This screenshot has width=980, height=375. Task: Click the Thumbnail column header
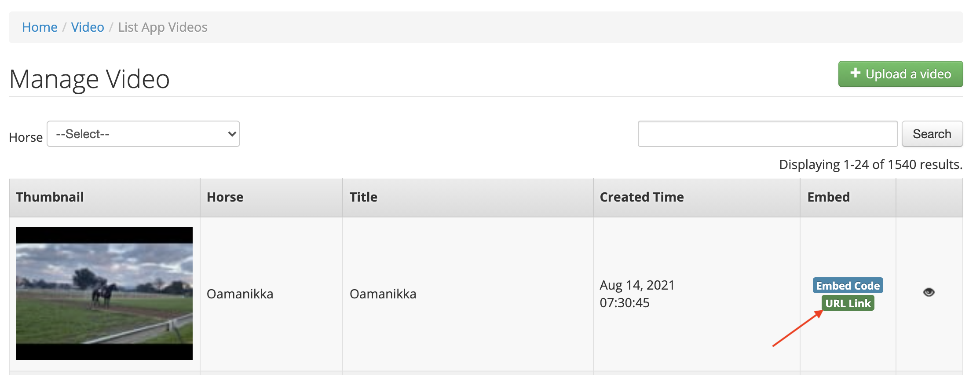(x=50, y=197)
